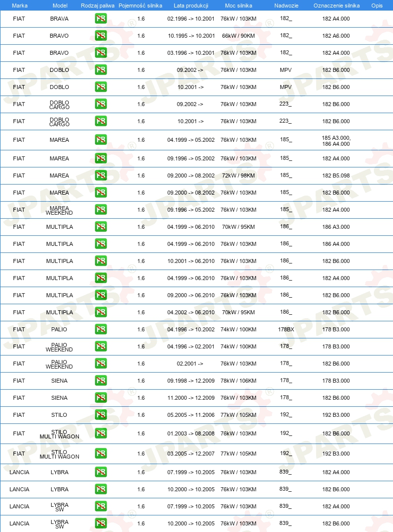Select the 78kW / 106KM power cell

click(x=238, y=381)
